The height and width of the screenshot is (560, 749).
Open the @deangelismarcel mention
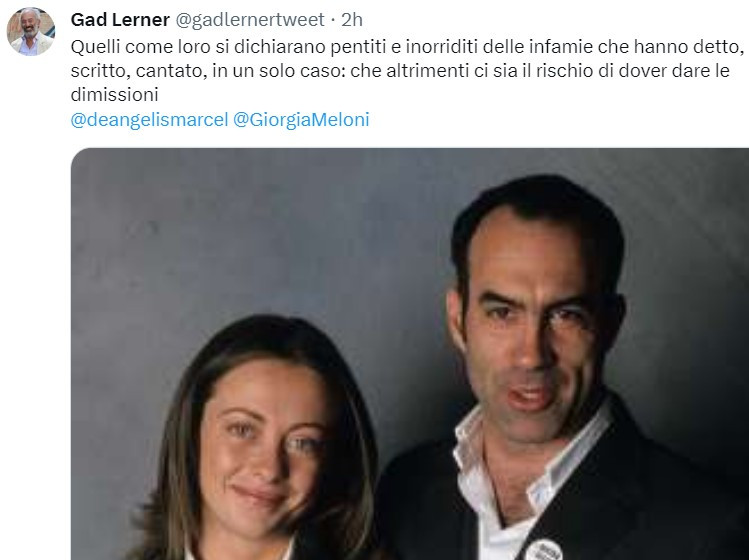click(150, 119)
